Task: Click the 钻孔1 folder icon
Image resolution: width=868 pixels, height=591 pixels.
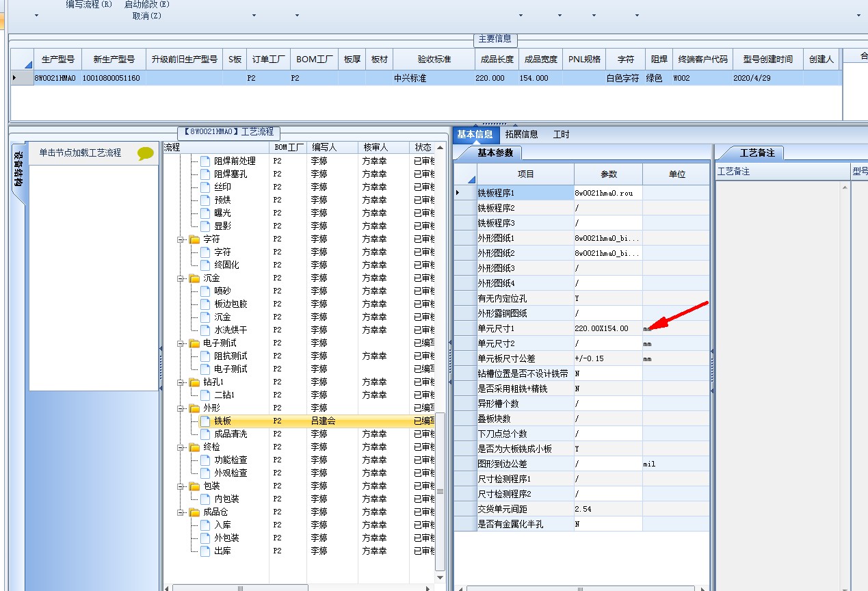Action: pyautogui.click(x=194, y=382)
